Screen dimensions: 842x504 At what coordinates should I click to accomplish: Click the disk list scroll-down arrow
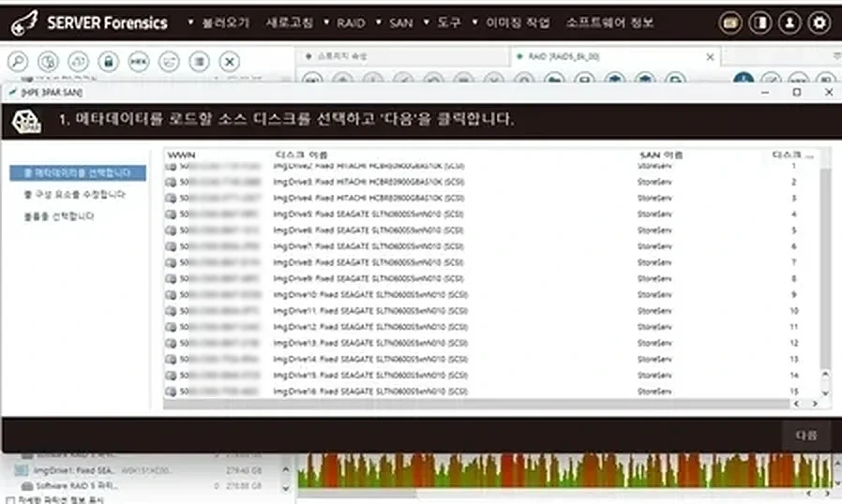point(825,393)
